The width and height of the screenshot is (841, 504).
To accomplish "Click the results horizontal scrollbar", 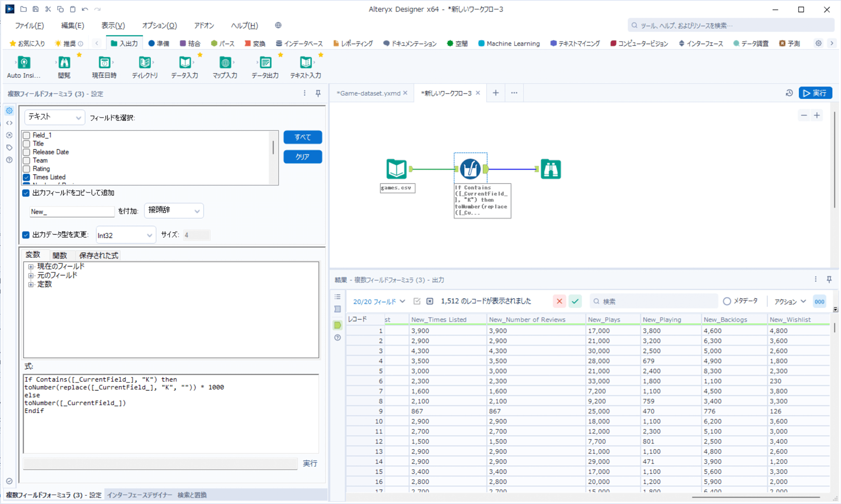I will click(x=756, y=497).
